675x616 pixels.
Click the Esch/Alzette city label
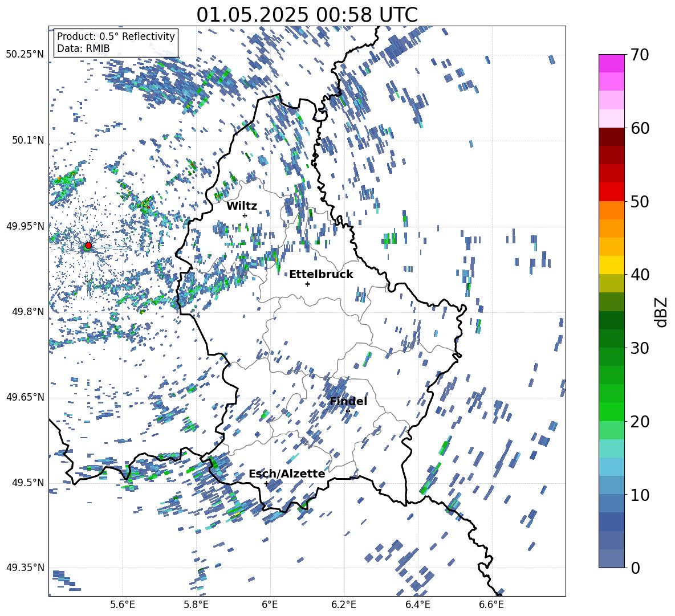pos(287,474)
